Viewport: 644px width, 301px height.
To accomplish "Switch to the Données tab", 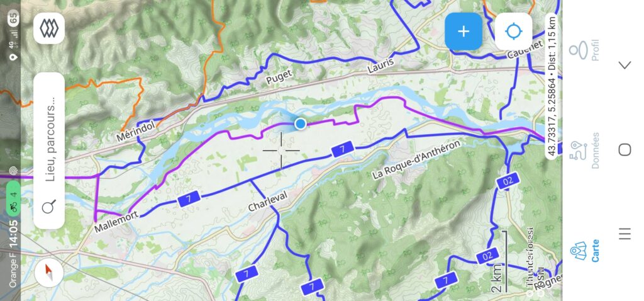I will pos(586,150).
